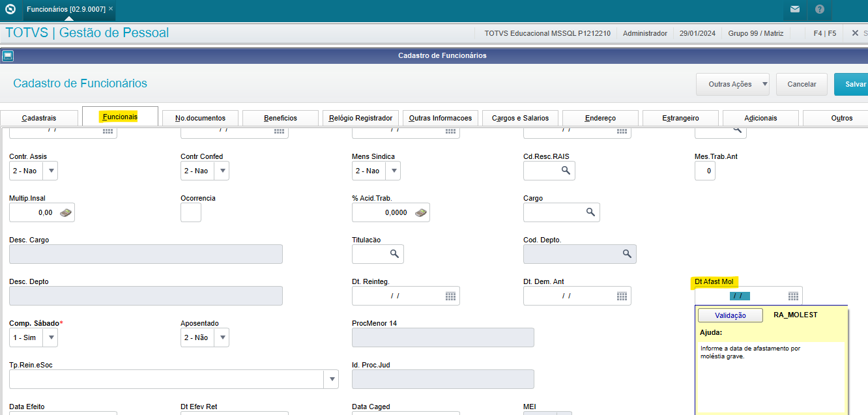This screenshot has height=415, width=868.
Task: Click the Id. Proc.Jud field
Action: pyautogui.click(x=443, y=379)
